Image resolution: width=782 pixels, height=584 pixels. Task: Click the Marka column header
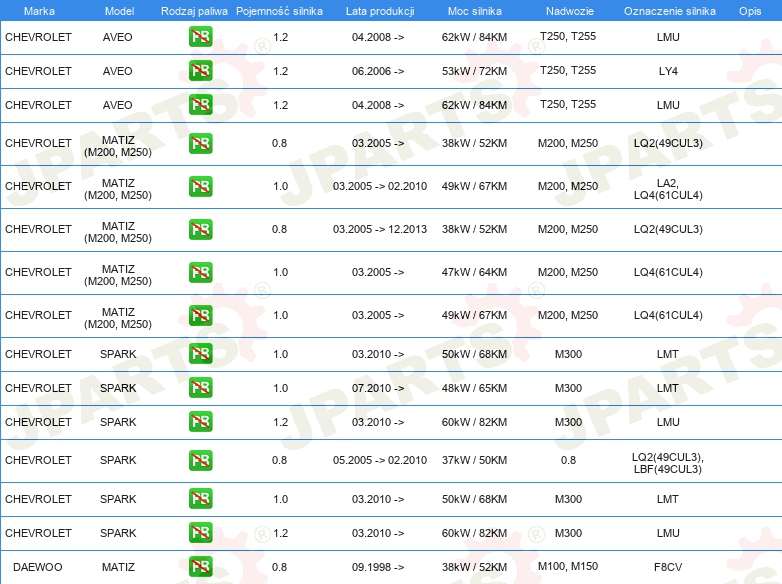39,11
